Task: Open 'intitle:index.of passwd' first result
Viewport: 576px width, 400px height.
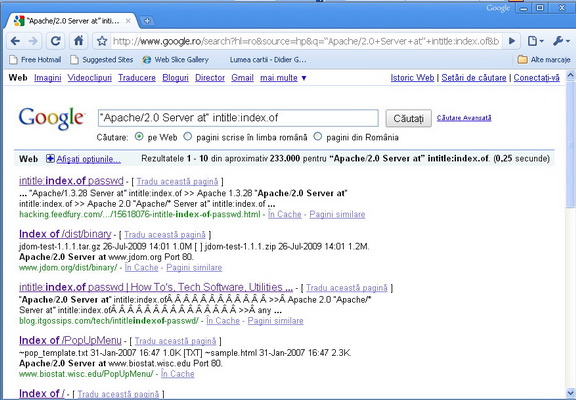Action: [x=71, y=181]
